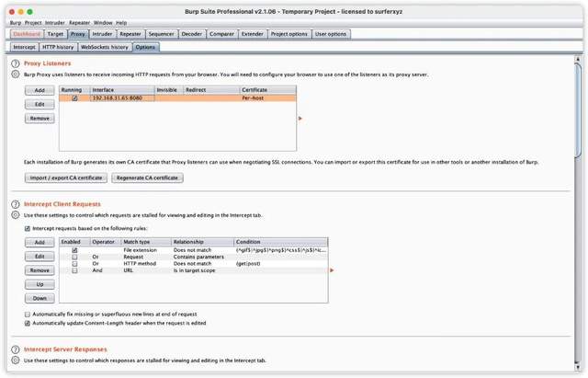
Task: Enable automatically fix missing new lines option
Action: pos(28,315)
